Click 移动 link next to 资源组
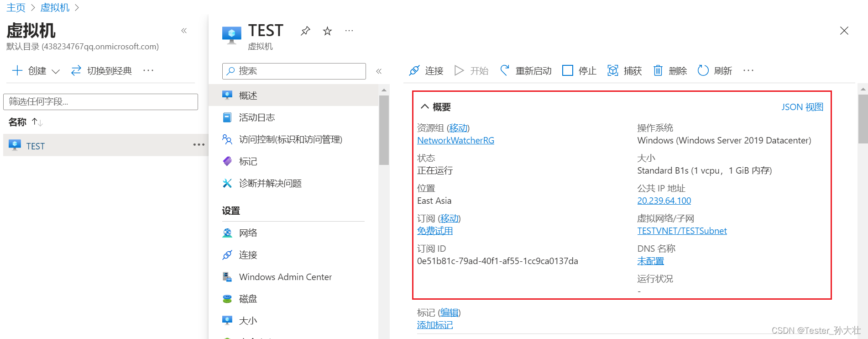 (458, 128)
